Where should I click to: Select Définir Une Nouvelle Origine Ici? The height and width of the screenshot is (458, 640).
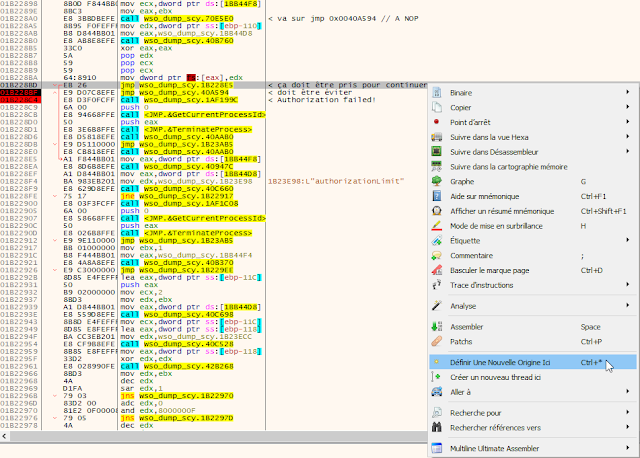click(533, 362)
